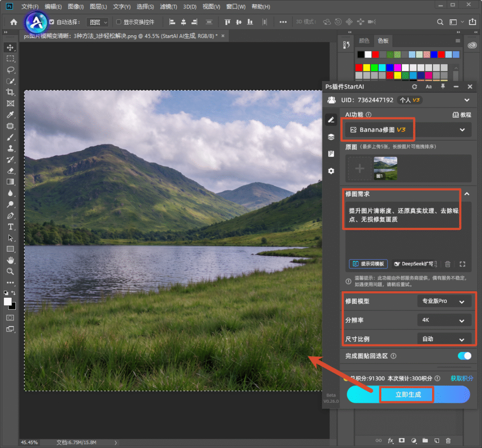Switch to the 颜色 tab
The width and height of the screenshot is (482, 448).
[x=364, y=41]
